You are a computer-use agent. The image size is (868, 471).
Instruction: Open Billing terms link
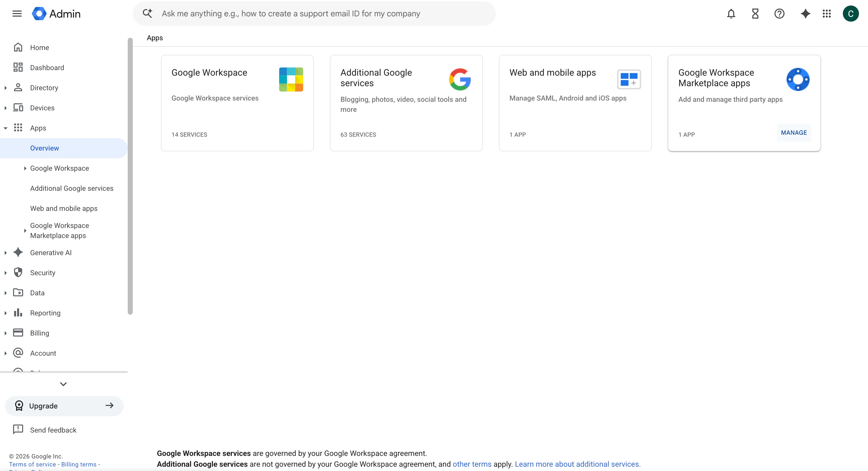point(79,464)
